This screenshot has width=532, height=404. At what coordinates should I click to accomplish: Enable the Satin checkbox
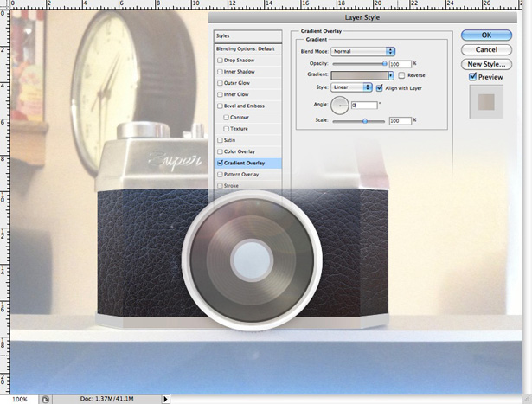tap(220, 140)
